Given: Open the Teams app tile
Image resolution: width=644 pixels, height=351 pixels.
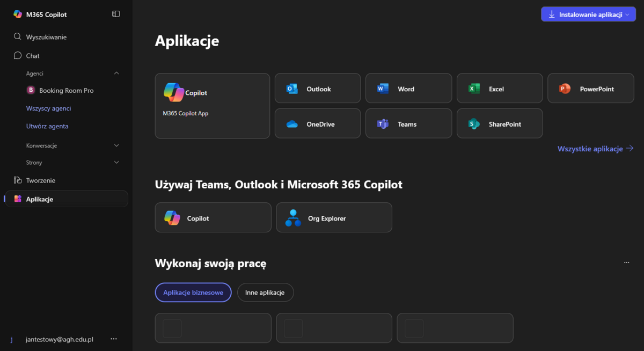Looking at the screenshot, I should (x=408, y=123).
